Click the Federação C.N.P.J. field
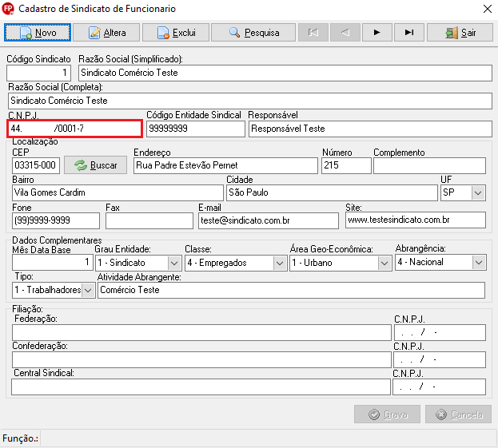The height and width of the screenshot is (448, 498). [x=440, y=332]
